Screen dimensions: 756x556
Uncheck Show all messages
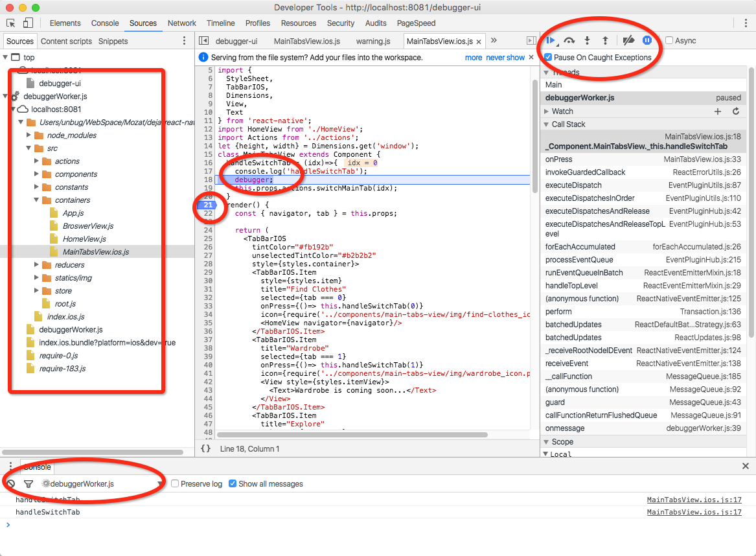(233, 483)
